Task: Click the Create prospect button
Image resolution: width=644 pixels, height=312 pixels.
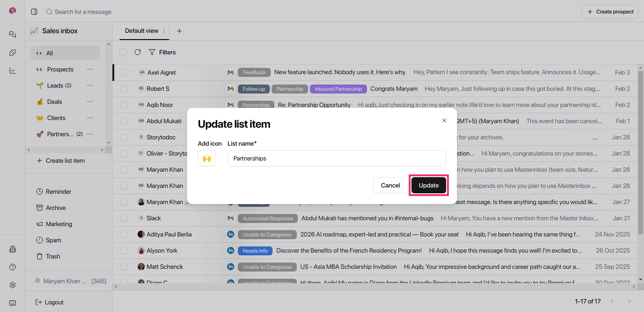Action: point(610,11)
